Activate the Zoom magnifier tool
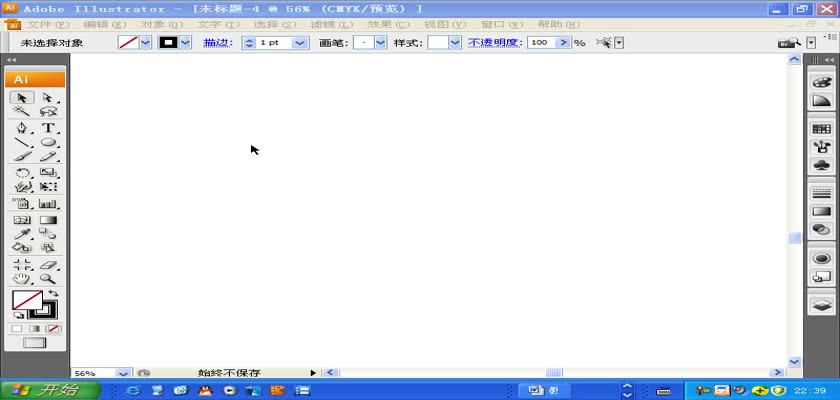 coord(48,278)
